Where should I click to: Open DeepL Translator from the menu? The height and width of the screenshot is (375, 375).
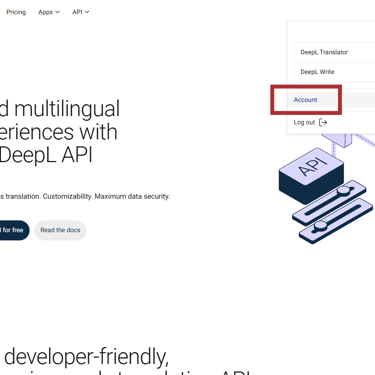click(334, 52)
